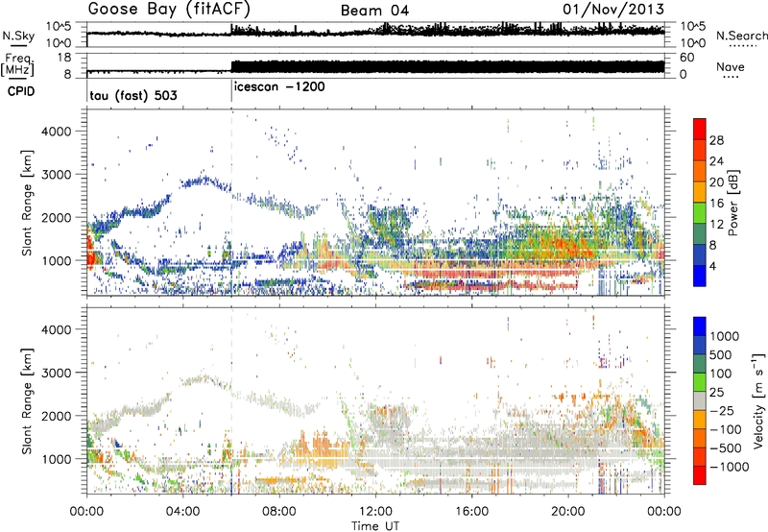768x532 pixels.
Task: Click the N.Search legend label
Action: coord(741,36)
